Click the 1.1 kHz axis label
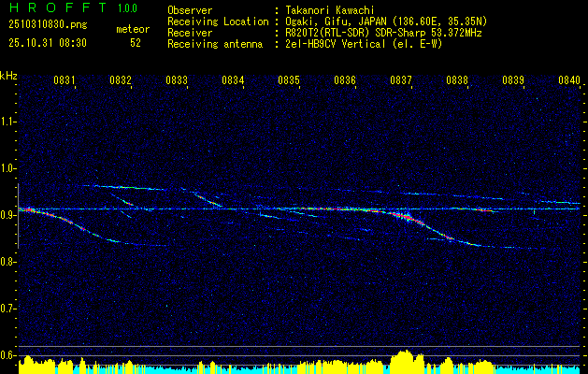Image resolution: width=588 pixels, height=374 pixels. click(x=7, y=122)
